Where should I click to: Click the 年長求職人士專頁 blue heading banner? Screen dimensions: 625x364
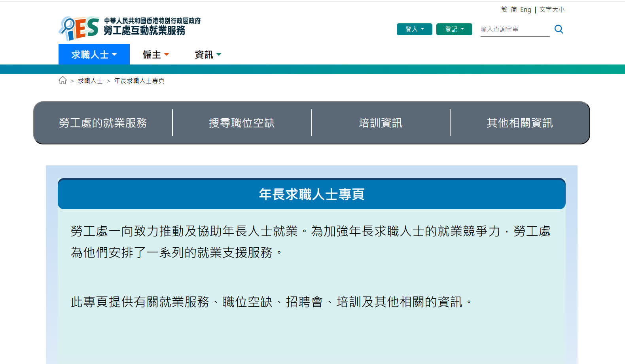click(x=312, y=194)
